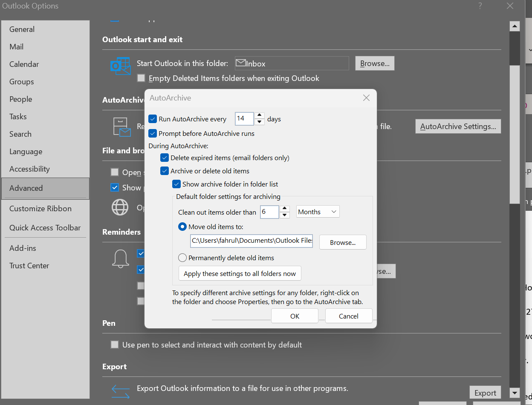This screenshot has height=405, width=532.
Task: Click the AutoArchive file drawer icon
Action: click(x=121, y=126)
